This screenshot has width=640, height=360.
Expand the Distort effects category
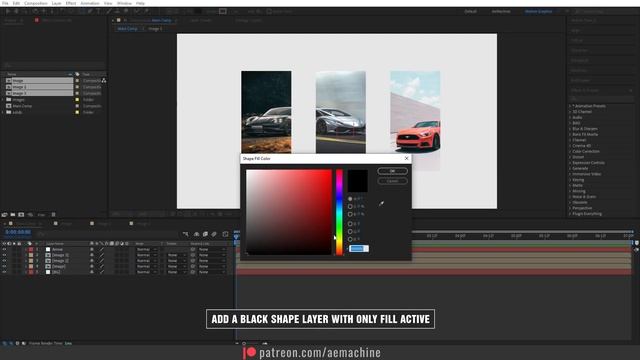point(570,157)
